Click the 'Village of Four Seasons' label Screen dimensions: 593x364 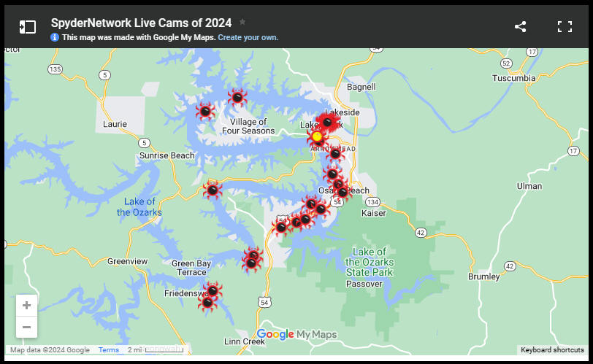(x=248, y=126)
